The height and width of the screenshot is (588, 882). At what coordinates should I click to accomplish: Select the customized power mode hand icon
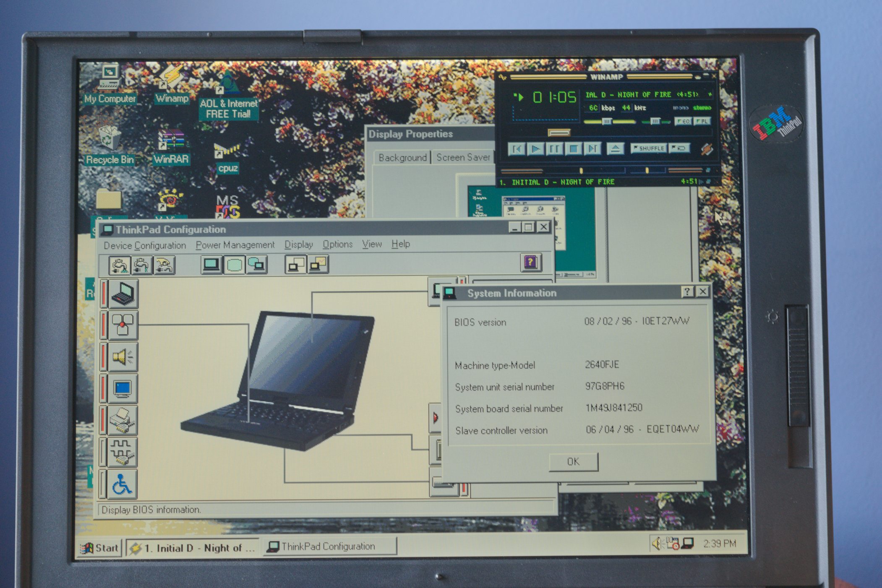[164, 265]
